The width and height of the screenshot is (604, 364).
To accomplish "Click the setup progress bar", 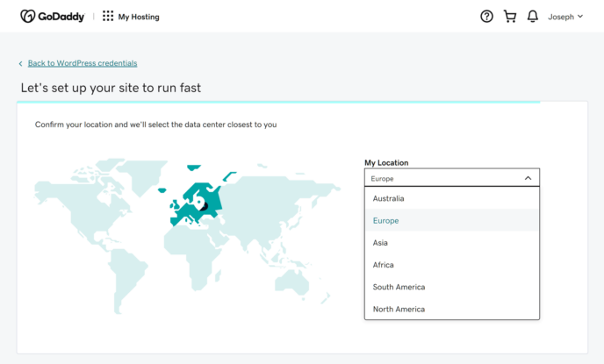I will pyautogui.click(x=278, y=102).
